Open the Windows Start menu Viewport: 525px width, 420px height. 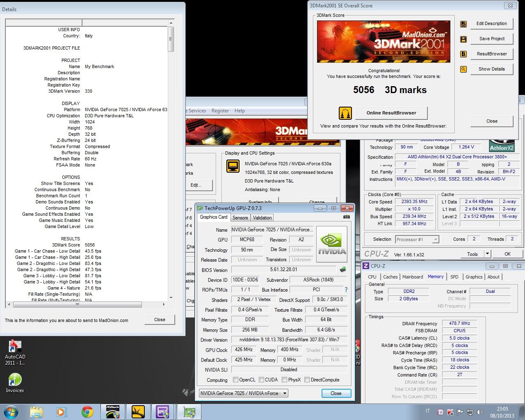coord(11,411)
